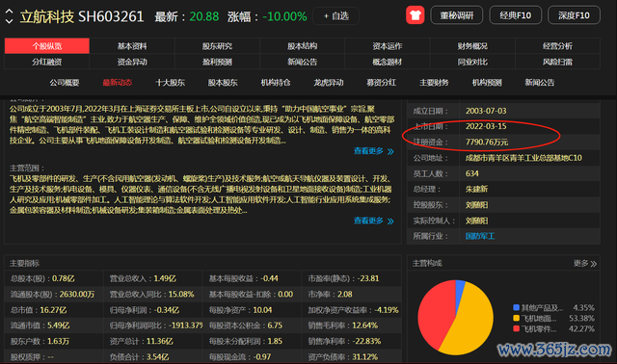Image resolution: width=617 pixels, height=364 pixels.
Task: Click blue legend swatch 其他产品及
Action: click(517, 307)
